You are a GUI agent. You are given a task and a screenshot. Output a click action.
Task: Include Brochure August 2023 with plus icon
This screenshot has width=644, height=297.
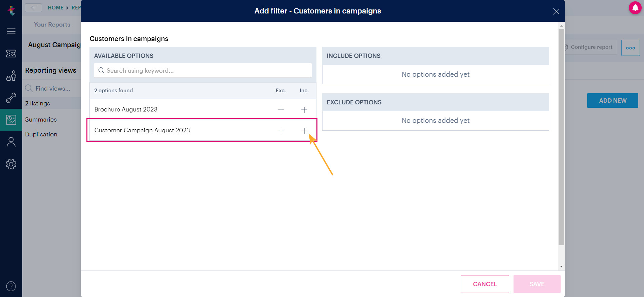304,110
